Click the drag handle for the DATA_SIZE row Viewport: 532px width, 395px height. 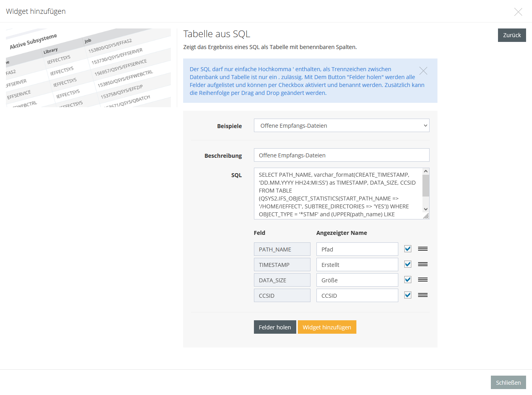point(422,280)
